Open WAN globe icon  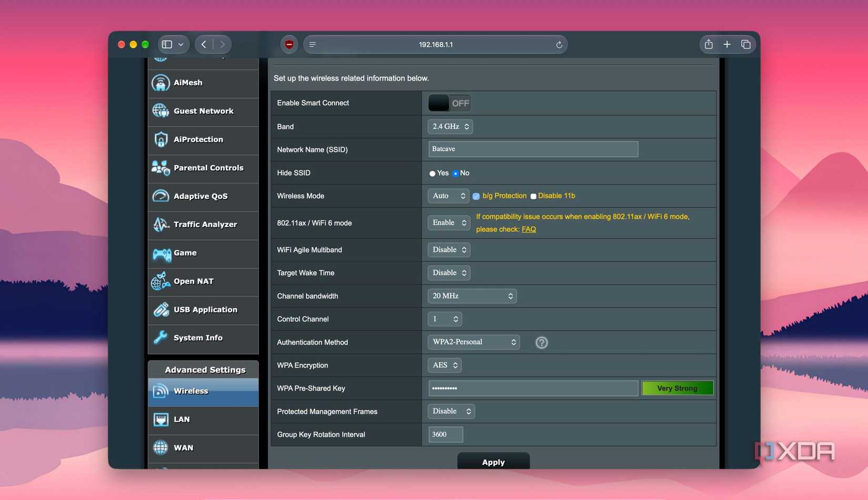tap(160, 448)
